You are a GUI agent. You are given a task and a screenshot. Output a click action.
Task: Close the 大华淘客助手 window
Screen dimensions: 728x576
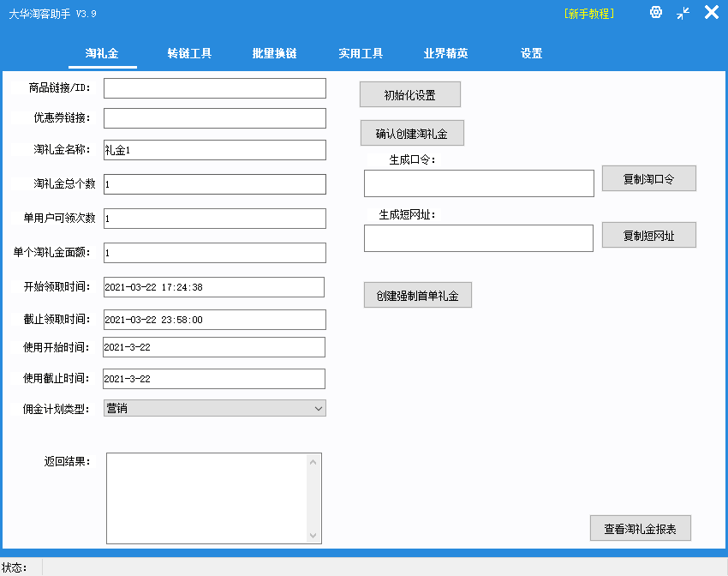(x=711, y=12)
